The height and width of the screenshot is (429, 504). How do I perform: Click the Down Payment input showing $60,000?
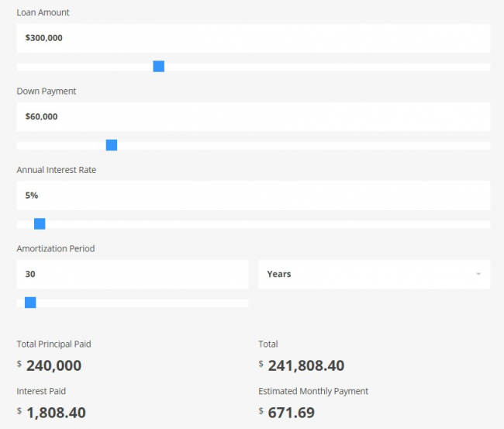pyautogui.click(x=253, y=116)
